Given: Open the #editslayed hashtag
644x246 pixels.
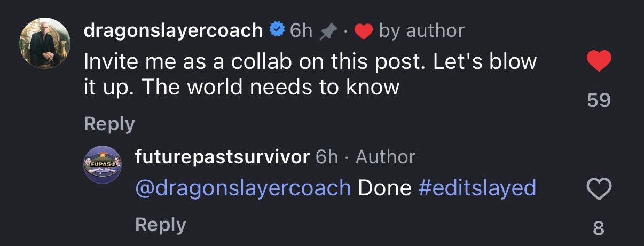Looking at the screenshot, I should (477, 188).
